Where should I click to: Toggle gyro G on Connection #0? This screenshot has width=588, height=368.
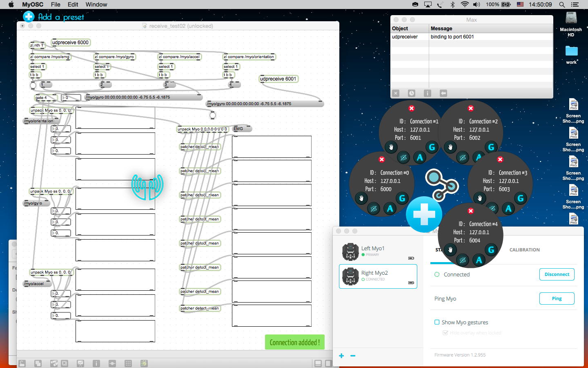pyautogui.click(x=402, y=198)
